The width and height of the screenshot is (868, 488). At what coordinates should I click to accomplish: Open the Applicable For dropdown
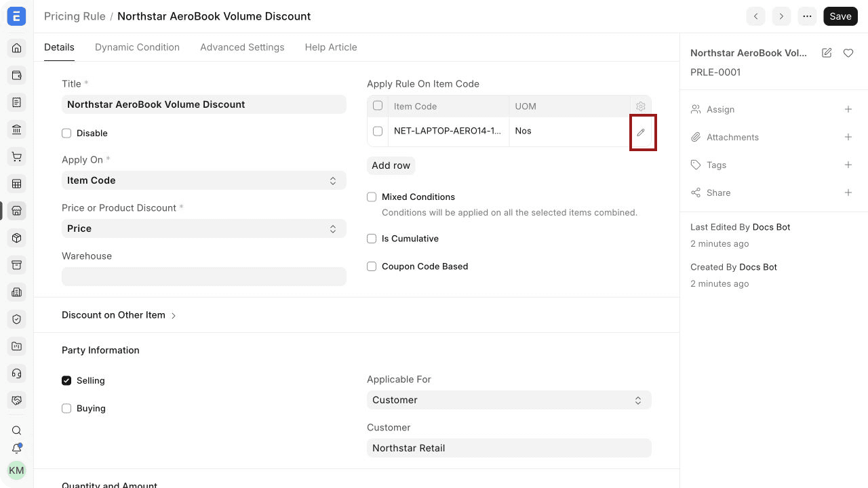coord(509,400)
